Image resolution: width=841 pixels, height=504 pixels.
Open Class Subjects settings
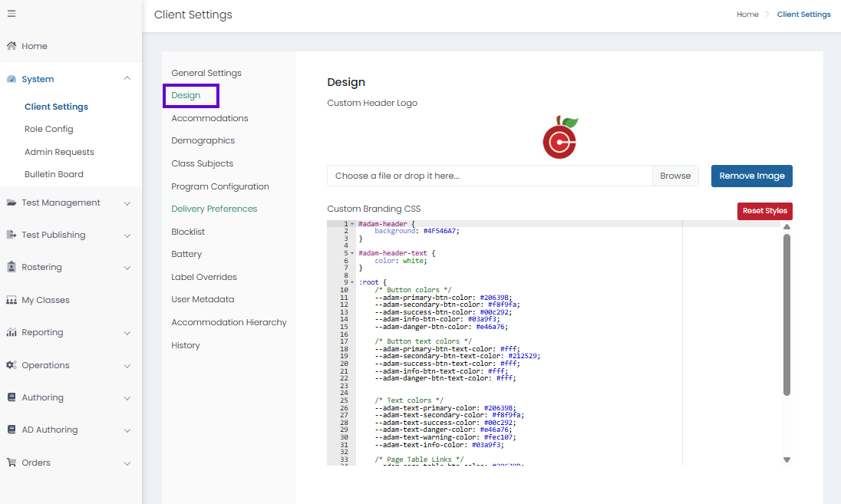tap(203, 163)
